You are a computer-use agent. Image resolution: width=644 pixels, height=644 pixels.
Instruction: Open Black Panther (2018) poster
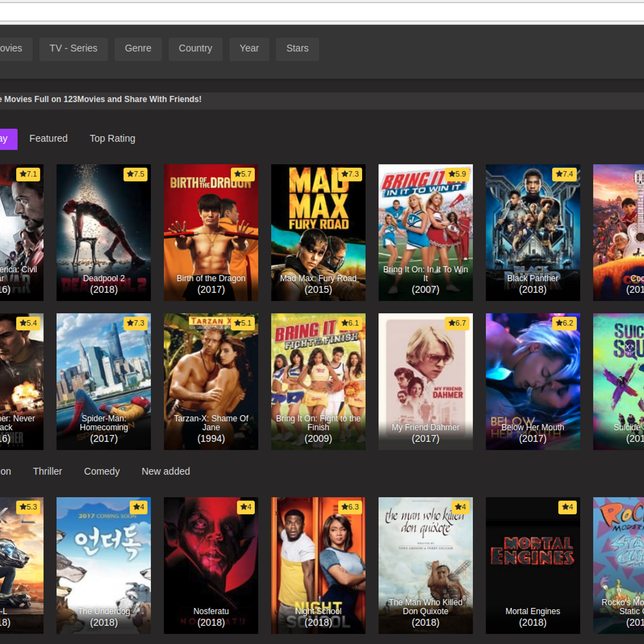click(x=533, y=233)
